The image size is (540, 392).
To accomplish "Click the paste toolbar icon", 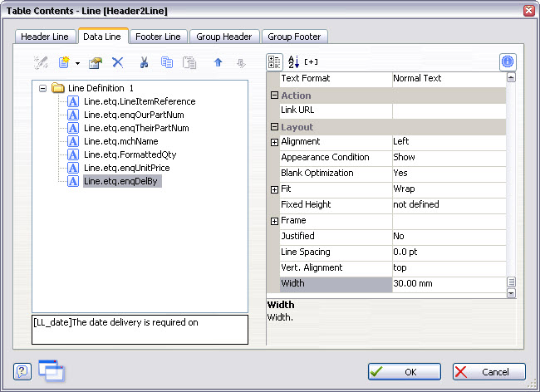I will [189, 62].
